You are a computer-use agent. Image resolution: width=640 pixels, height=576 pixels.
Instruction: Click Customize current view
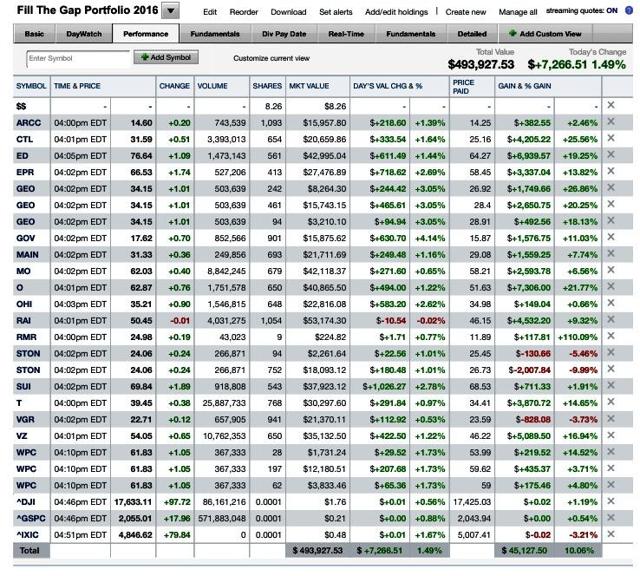click(271, 58)
